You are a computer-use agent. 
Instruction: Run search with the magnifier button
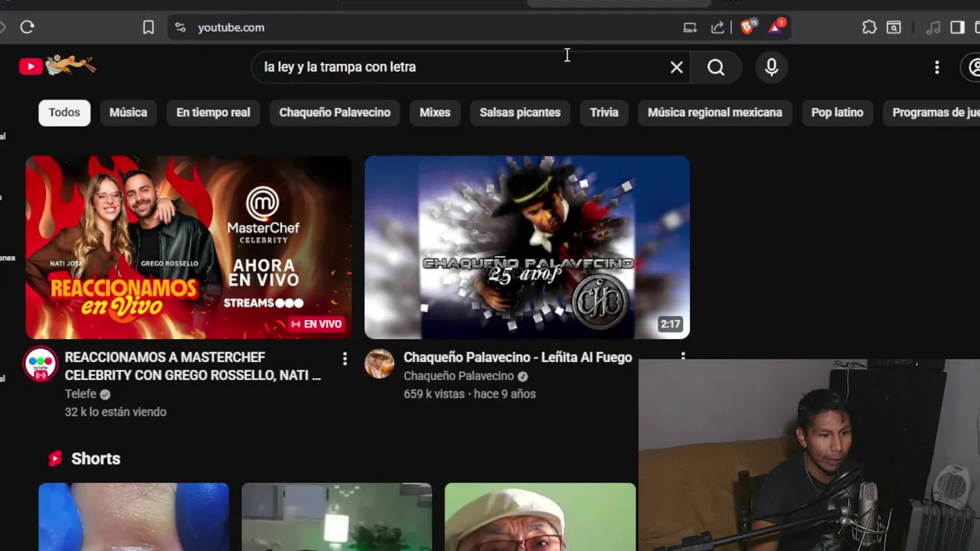coord(716,67)
